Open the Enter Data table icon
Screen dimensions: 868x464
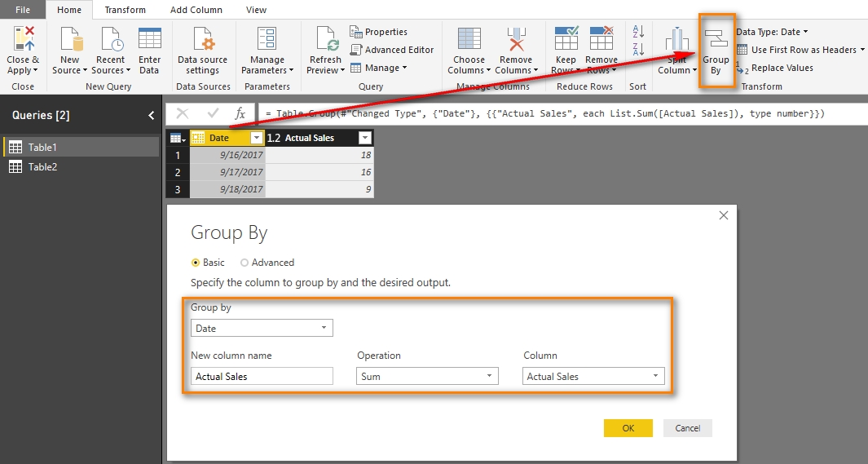point(149,39)
